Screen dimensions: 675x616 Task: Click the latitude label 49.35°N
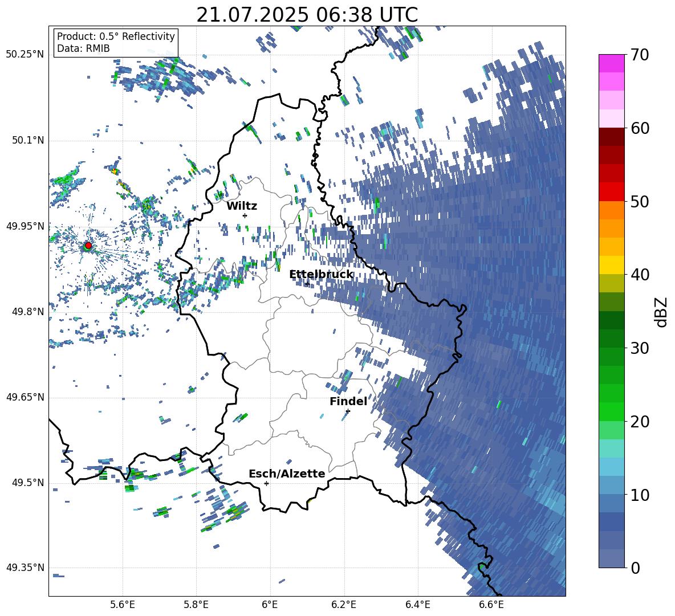tap(25, 568)
